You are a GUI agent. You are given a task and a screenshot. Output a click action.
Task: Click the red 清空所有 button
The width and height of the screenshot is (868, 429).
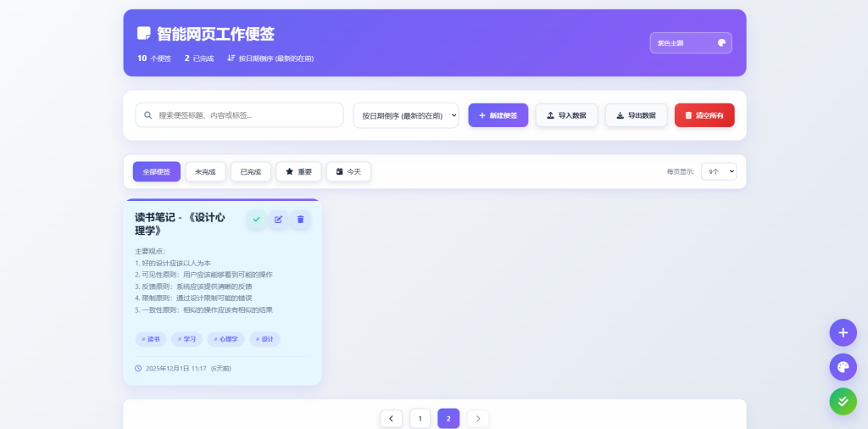[704, 115]
